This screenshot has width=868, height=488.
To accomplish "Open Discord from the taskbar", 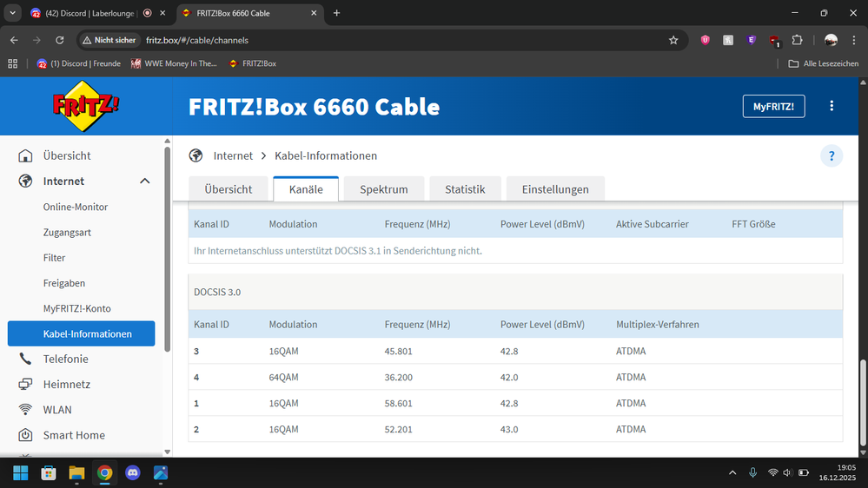I will [x=133, y=473].
